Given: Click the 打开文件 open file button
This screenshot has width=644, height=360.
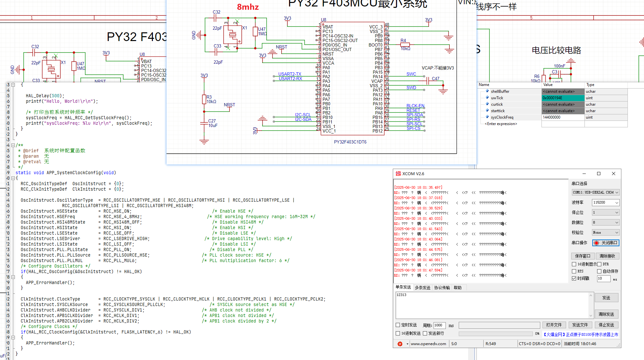Looking at the screenshot, I should tap(554, 325).
